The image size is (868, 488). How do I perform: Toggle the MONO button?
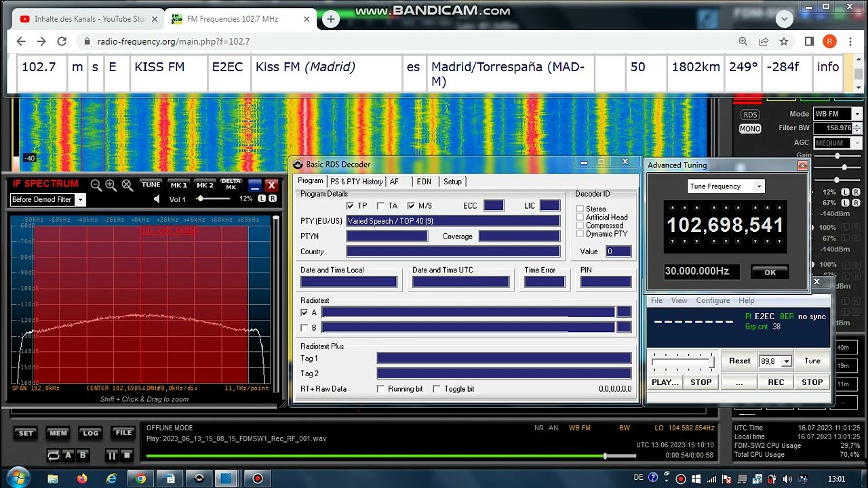(750, 129)
